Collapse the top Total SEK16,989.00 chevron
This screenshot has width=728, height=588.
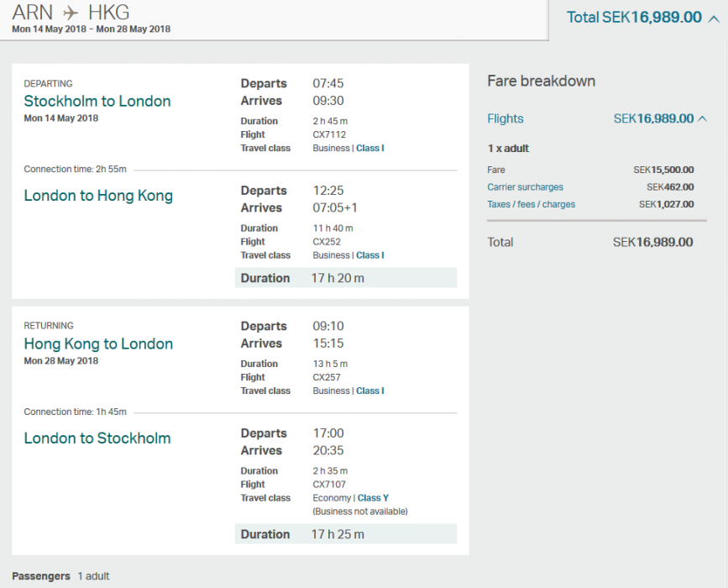click(x=710, y=18)
